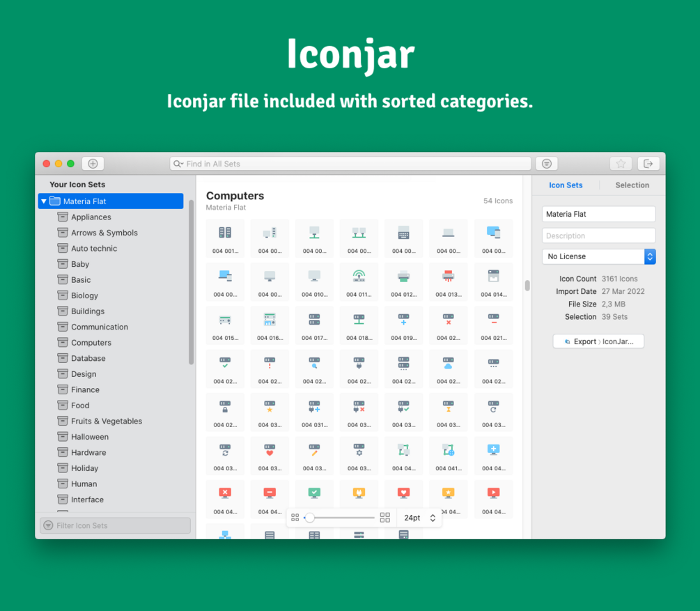Adjust the icon size slider
Screen dimensions: 700x611
click(x=310, y=518)
